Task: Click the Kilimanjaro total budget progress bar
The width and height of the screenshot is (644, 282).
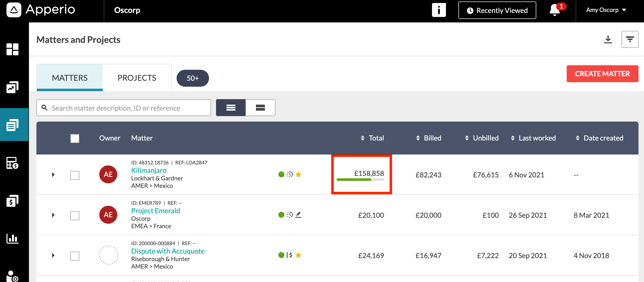Action: coord(360,180)
